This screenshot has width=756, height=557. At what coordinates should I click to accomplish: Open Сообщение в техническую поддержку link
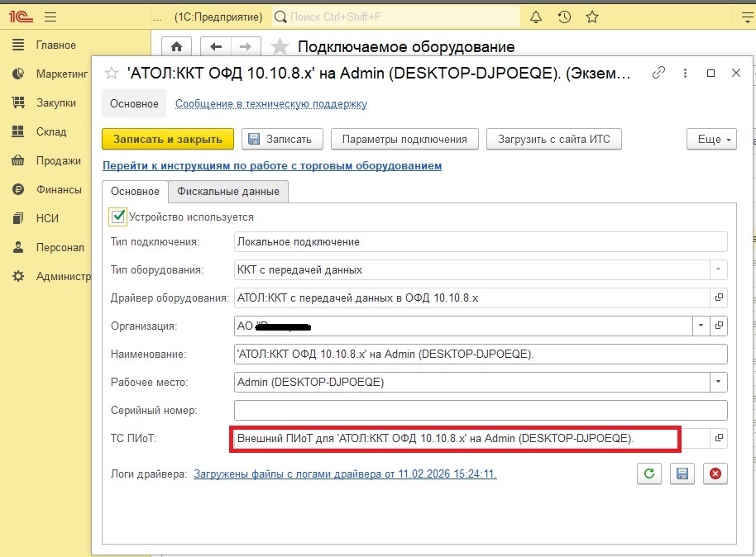tap(271, 103)
